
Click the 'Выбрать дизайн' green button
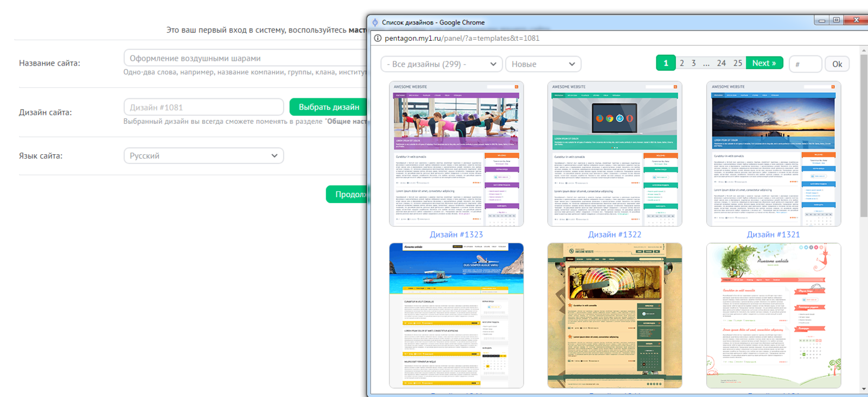click(x=328, y=107)
